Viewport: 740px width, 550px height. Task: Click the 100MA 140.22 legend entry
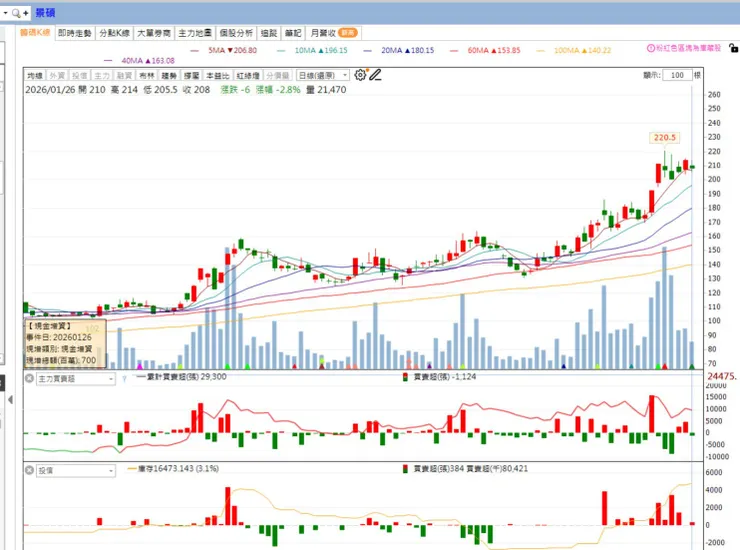point(574,50)
